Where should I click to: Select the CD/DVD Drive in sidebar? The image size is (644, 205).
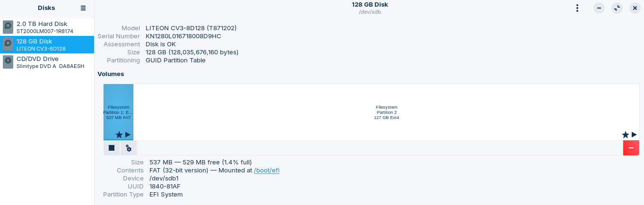click(x=47, y=62)
